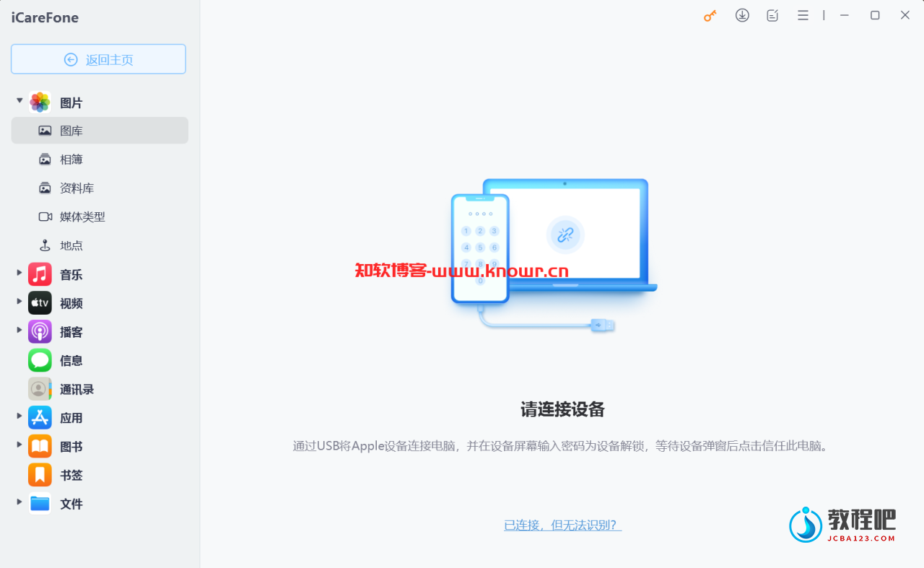
Task: Click the green Messages icon
Action: (x=40, y=360)
